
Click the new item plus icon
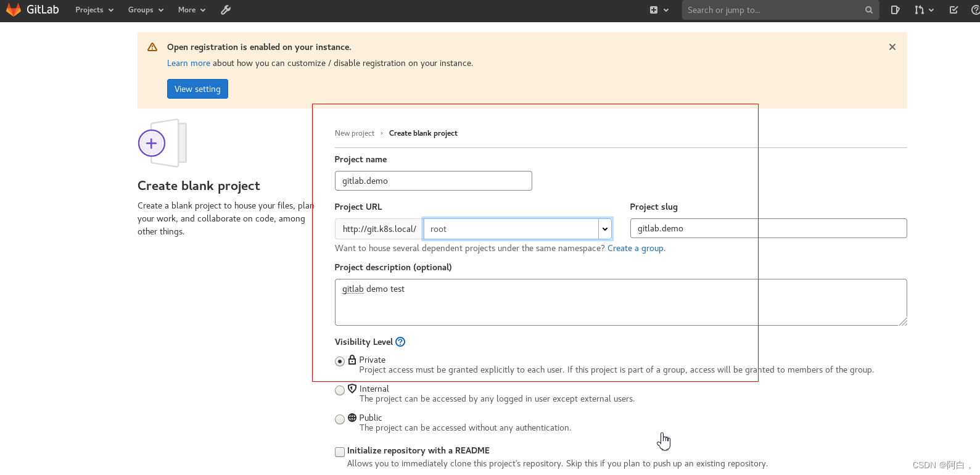(654, 10)
